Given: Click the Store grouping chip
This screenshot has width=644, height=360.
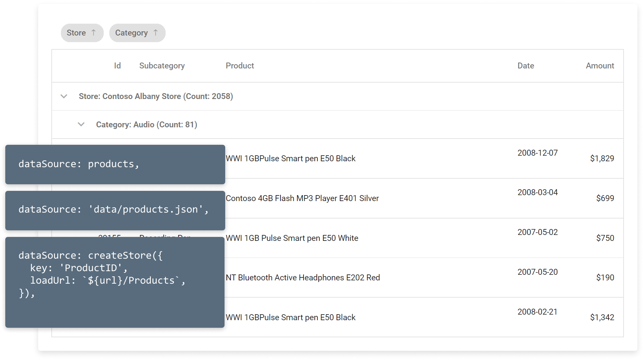Looking at the screenshot, I should pos(76,33).
